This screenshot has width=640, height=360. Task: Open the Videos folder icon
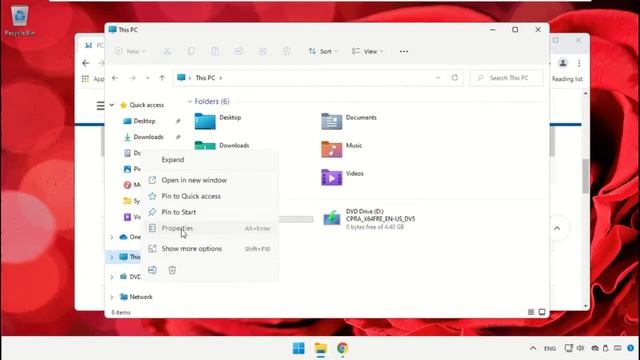[x=331, y=178]
